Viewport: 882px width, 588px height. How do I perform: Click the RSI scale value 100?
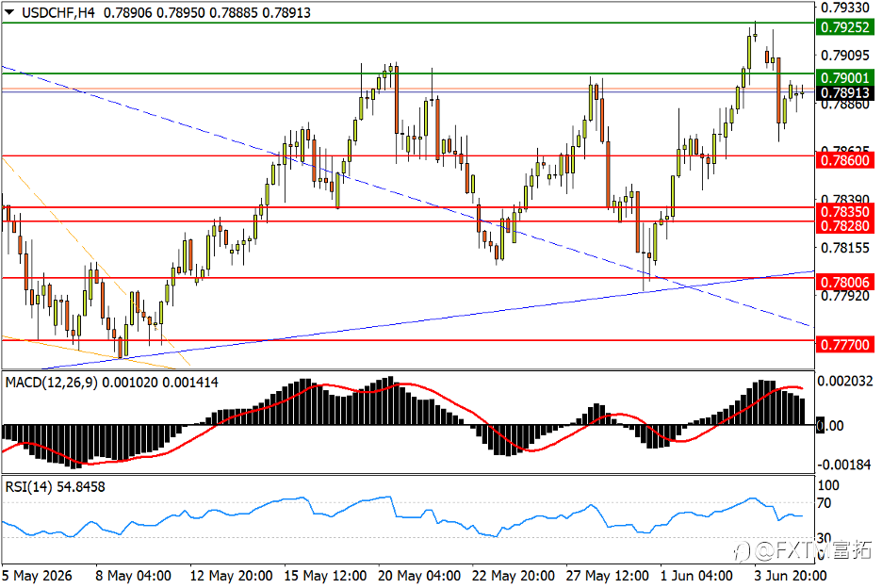tap(828, 485)
